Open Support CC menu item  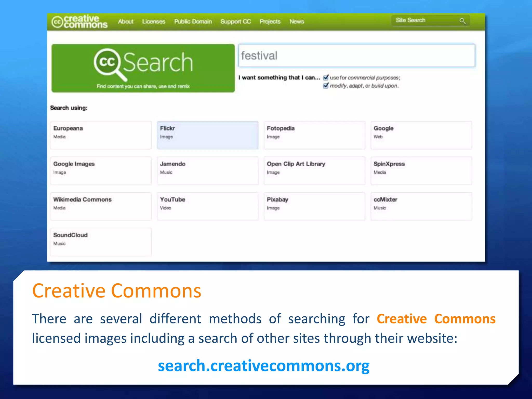236,22
